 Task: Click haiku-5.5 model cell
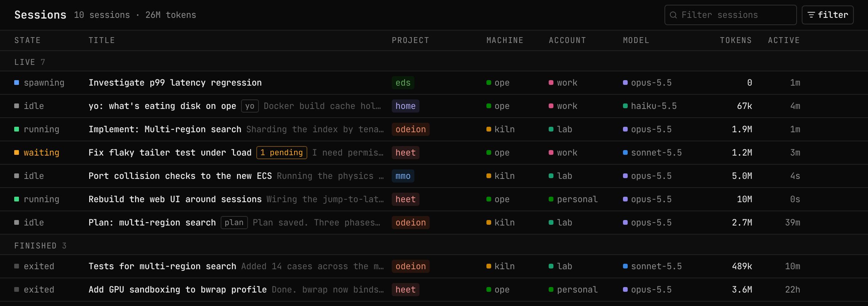650,106
